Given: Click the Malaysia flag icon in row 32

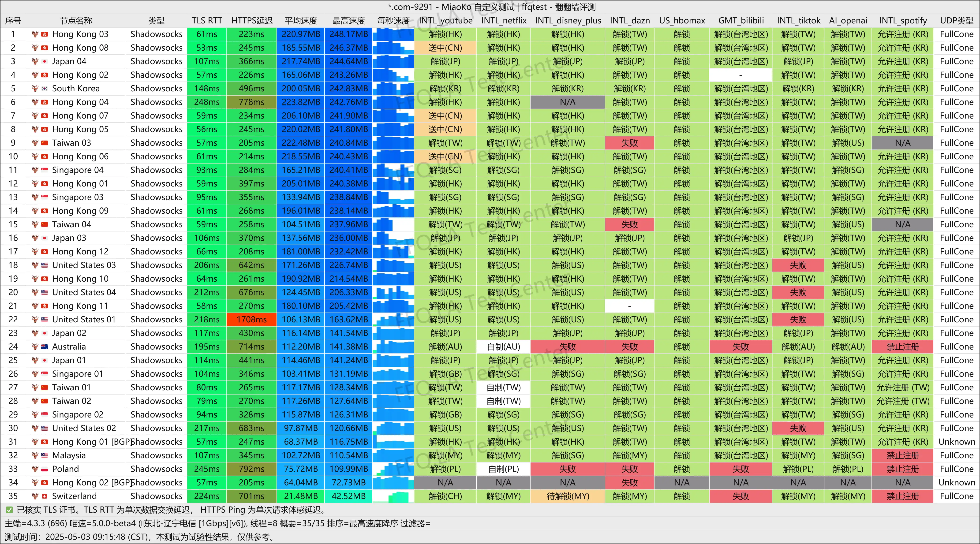Looking at the screenshot, I should pyautogui.click(x=45, y=455).
